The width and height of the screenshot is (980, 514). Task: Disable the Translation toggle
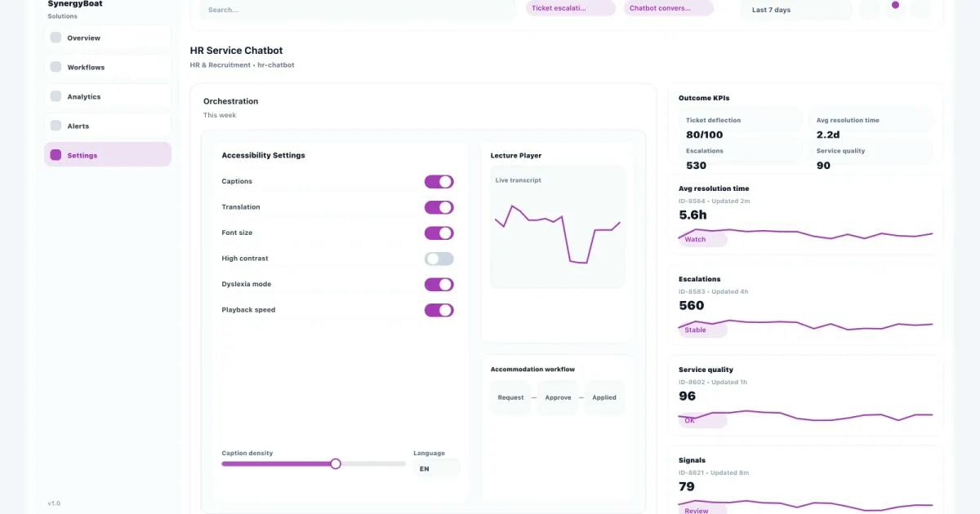[x=439, y=207]
